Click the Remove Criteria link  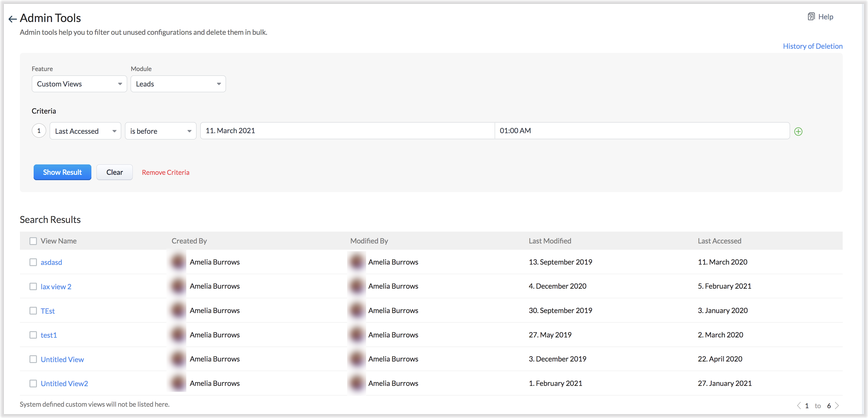(x=166, y=172)
